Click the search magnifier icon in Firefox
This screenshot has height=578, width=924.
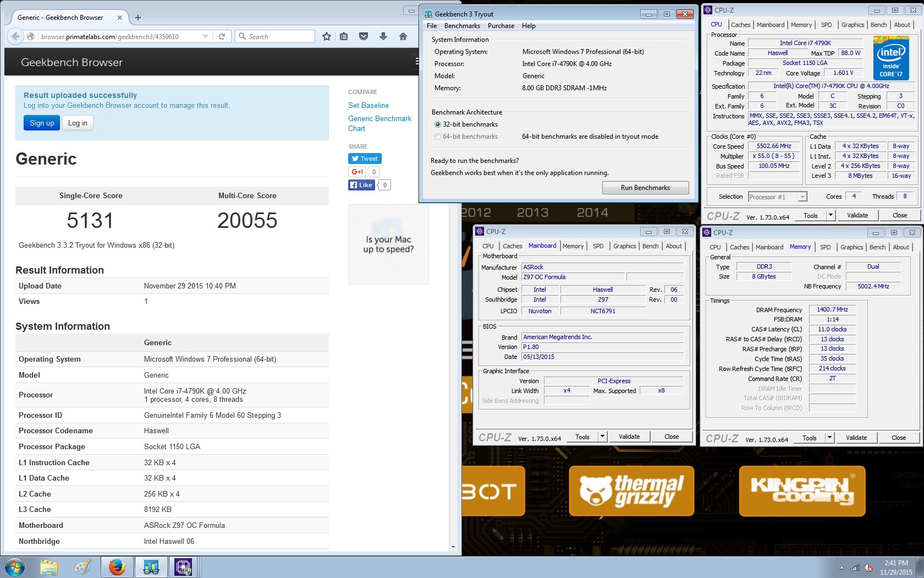(242, 36)
